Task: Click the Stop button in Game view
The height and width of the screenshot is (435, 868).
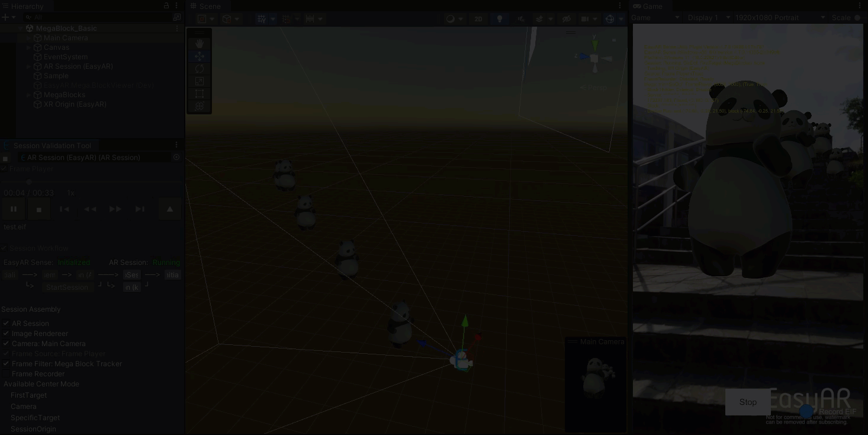Action: click(x=748, y=402)
